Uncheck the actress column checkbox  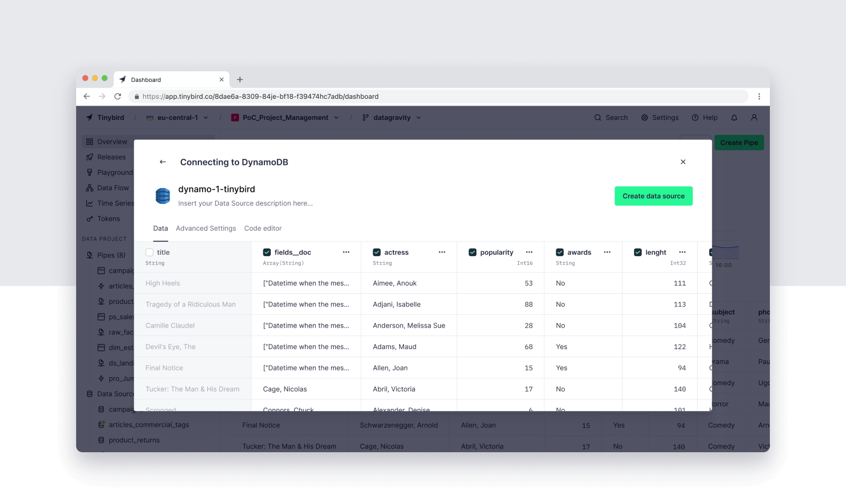click(x=377, y=253)
